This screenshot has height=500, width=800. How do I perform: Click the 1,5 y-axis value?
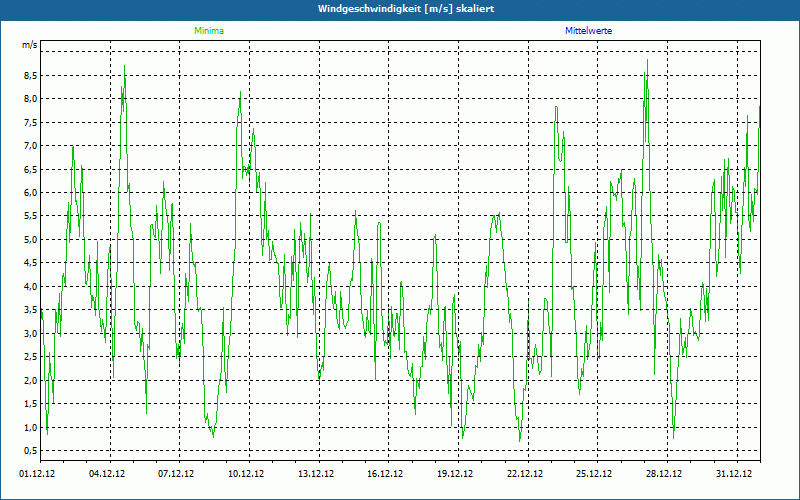point(31,404)
